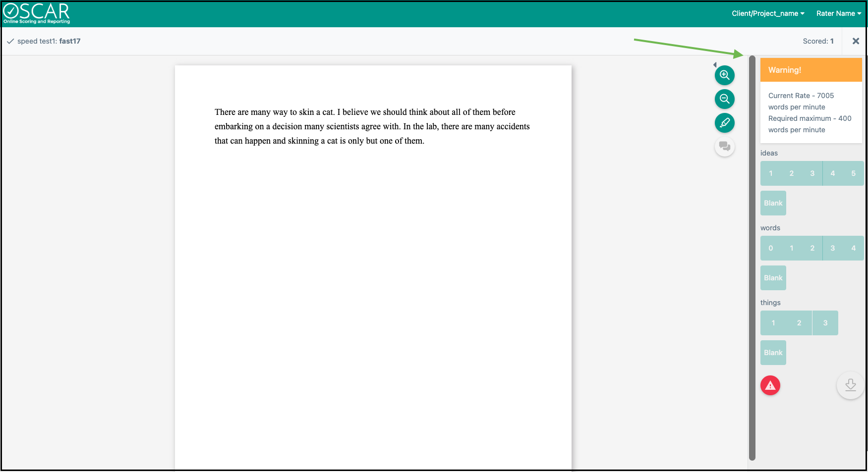Click the orange Warning! banner
Viewport: 868px width, 472px height.
coord(810,70)
